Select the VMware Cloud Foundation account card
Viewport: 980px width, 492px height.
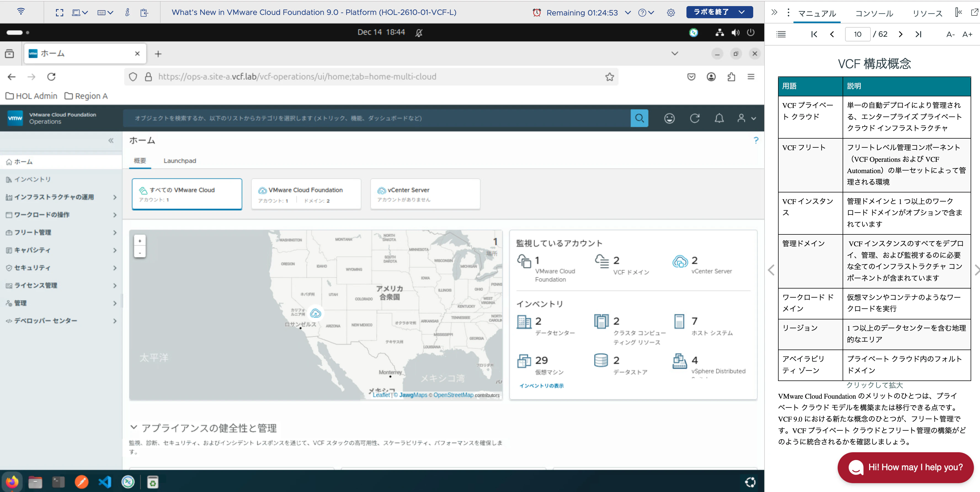pos(306,194)
